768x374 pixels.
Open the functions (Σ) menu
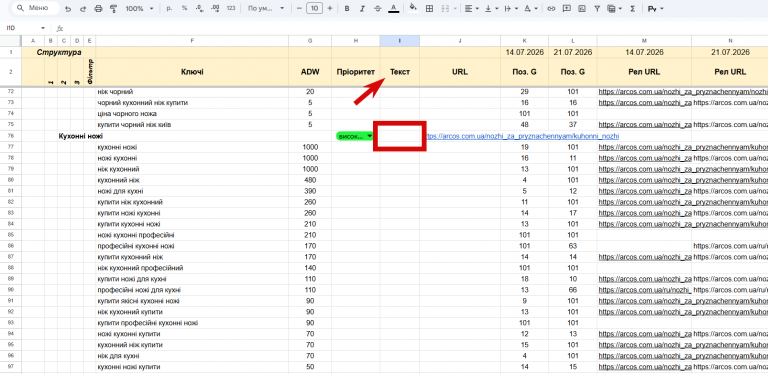point(632,8)
